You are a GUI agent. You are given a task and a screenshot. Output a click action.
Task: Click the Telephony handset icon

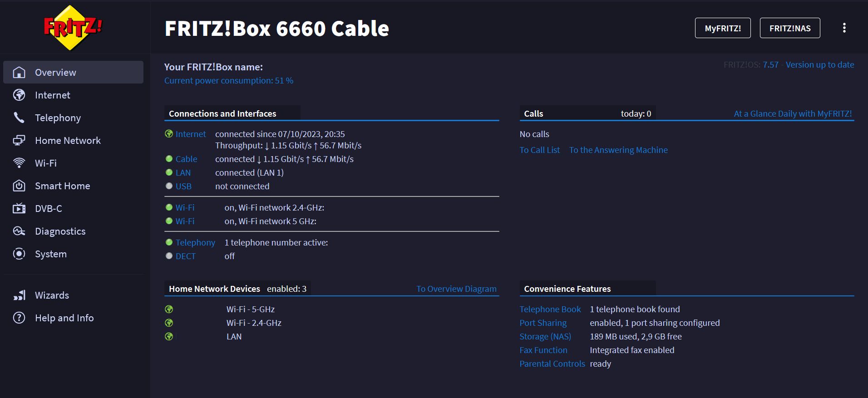[19, 118]
